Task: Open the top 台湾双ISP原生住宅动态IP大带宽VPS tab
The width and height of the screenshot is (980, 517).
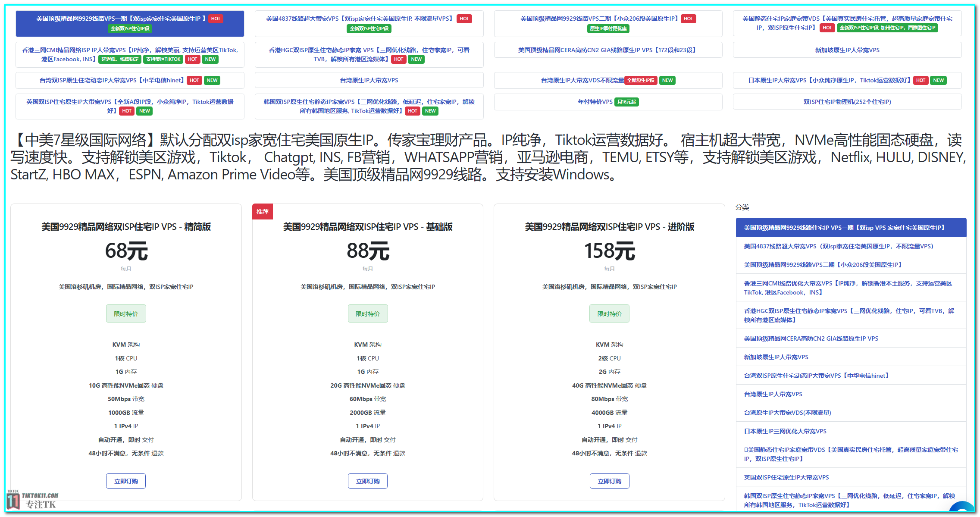Action: coord(130,80)
